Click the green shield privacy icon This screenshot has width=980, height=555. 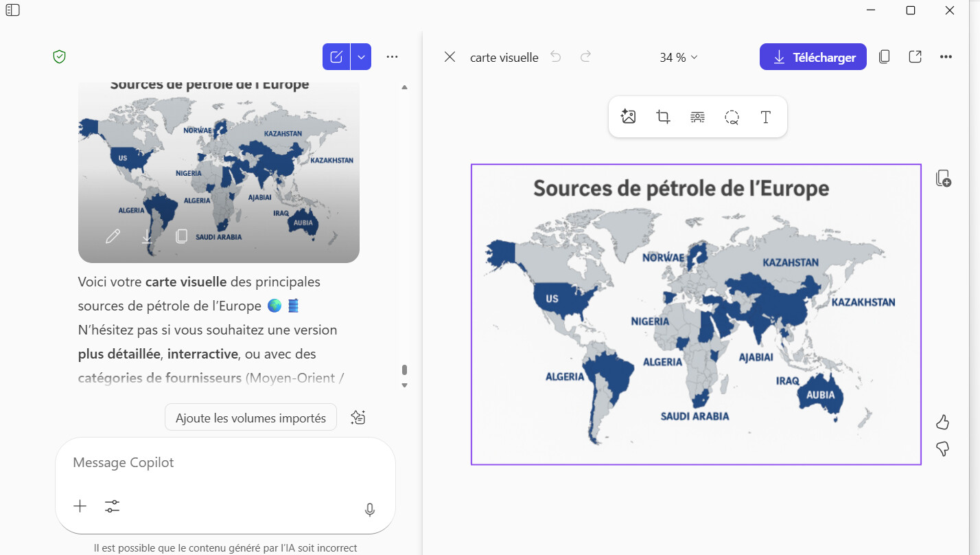coord(60,57)
